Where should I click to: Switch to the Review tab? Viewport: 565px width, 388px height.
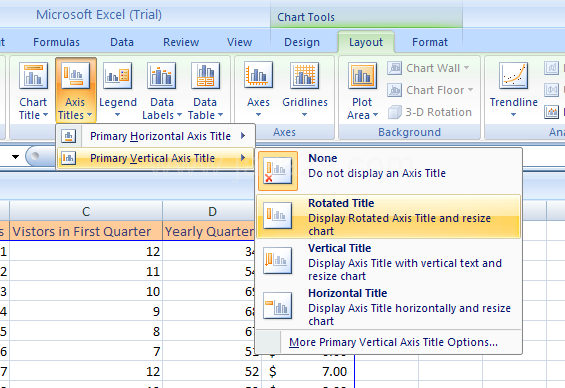click(181, 42)
